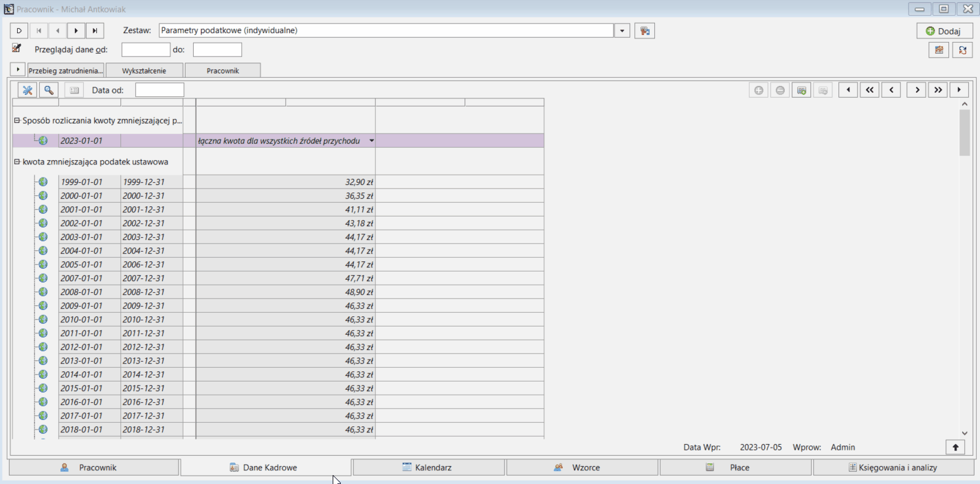Collapse kwota zmniejszająca podatek ustawowa group

pyautogui.click(x=17, y=162)
